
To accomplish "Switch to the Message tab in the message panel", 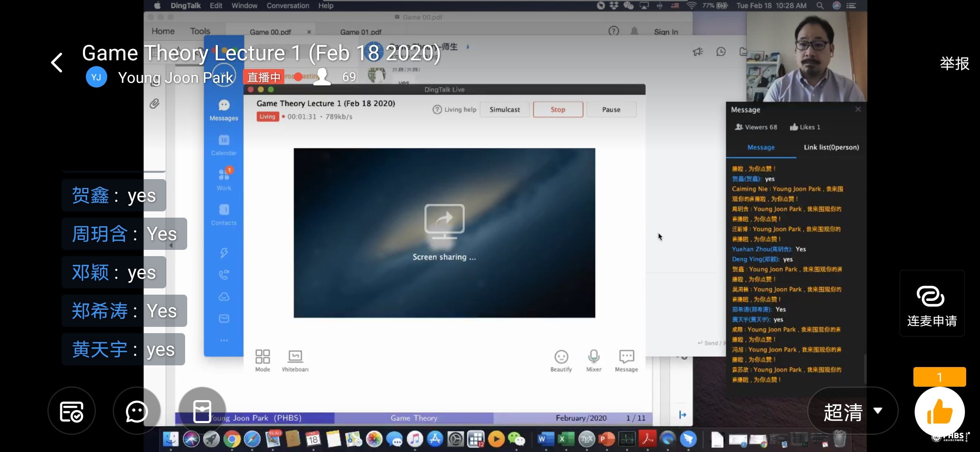I will tap(761, 147).
